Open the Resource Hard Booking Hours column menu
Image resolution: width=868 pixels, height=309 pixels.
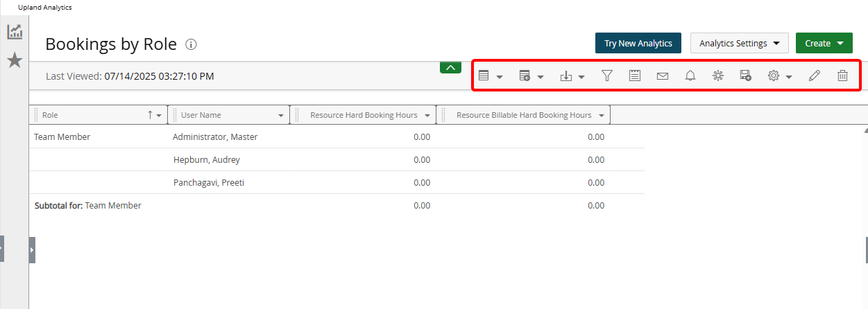427,116
